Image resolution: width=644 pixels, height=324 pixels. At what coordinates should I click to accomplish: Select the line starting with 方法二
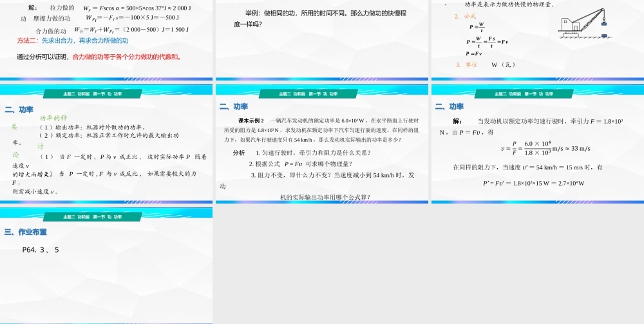73,41
